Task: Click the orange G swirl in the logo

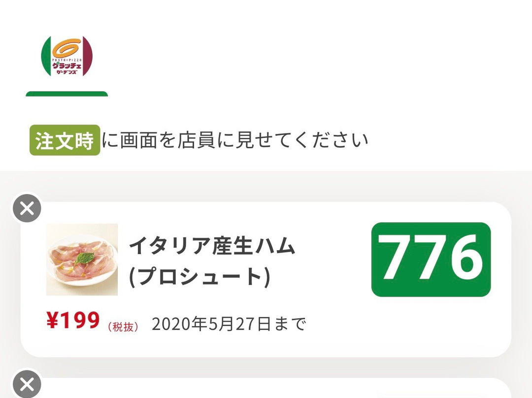Action: [67, 48]
